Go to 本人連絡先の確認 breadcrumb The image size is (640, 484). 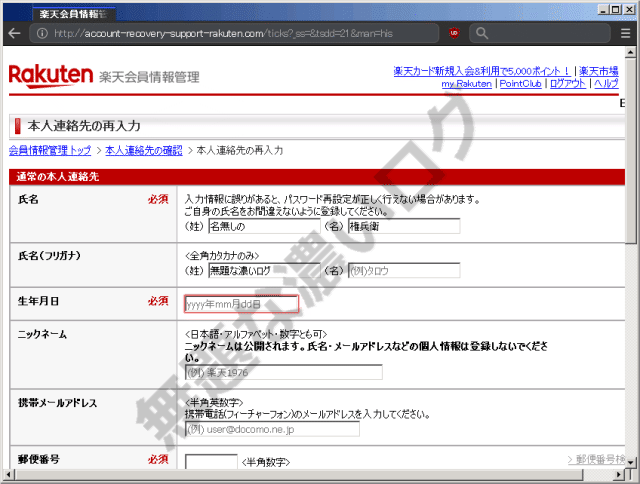(144, 150)
